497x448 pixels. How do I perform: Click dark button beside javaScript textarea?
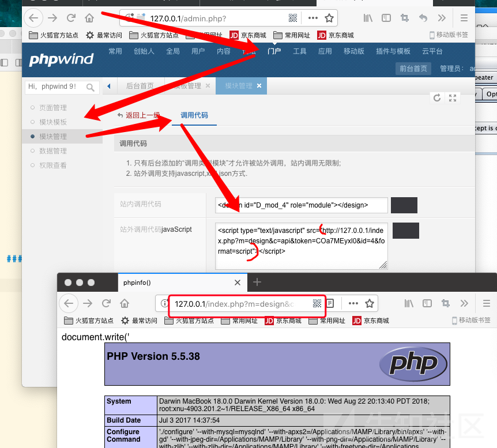[406, 231]
